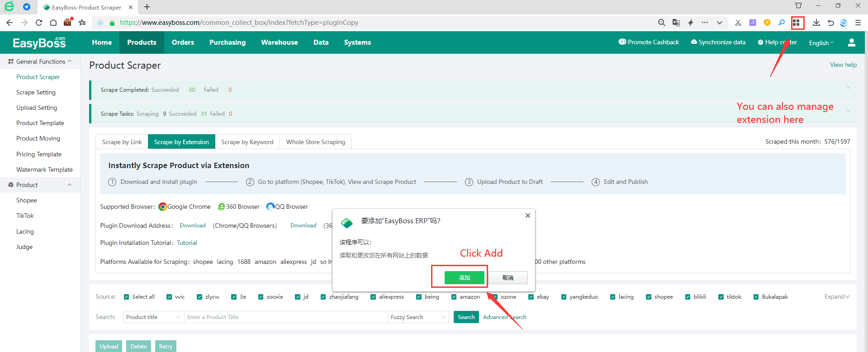The width and height of the screenshot is (868, 352).
Task: Close the Scrape Completed notification
Action: coord(848,88)
